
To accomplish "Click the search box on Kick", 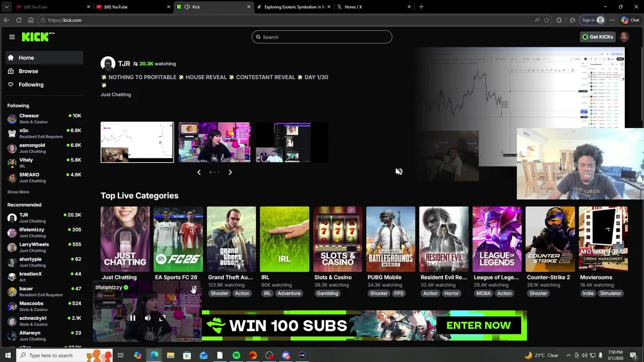I will 322,37.
